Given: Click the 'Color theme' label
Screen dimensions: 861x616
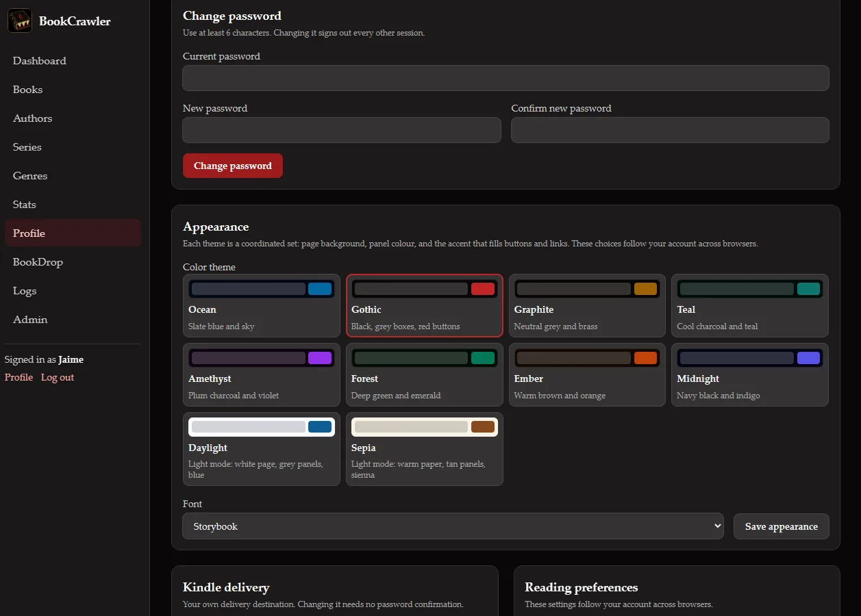Looking at the screenshot, I should click(x=209, y=267).
